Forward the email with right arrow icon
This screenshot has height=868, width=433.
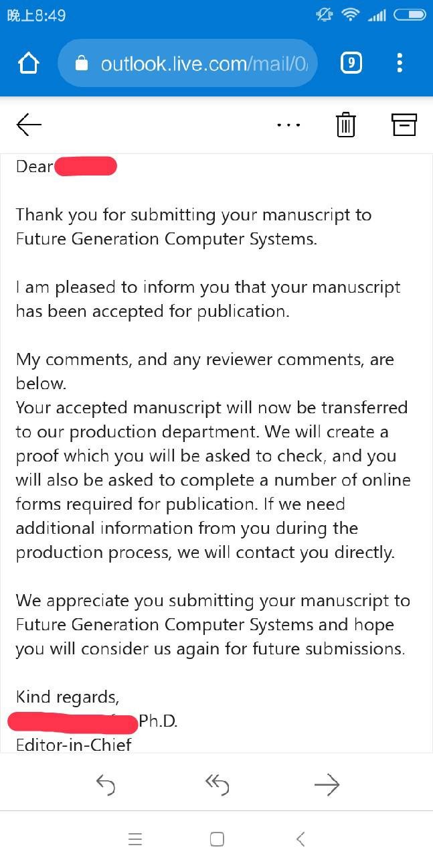pyautogui.click(x=327, y=784)
